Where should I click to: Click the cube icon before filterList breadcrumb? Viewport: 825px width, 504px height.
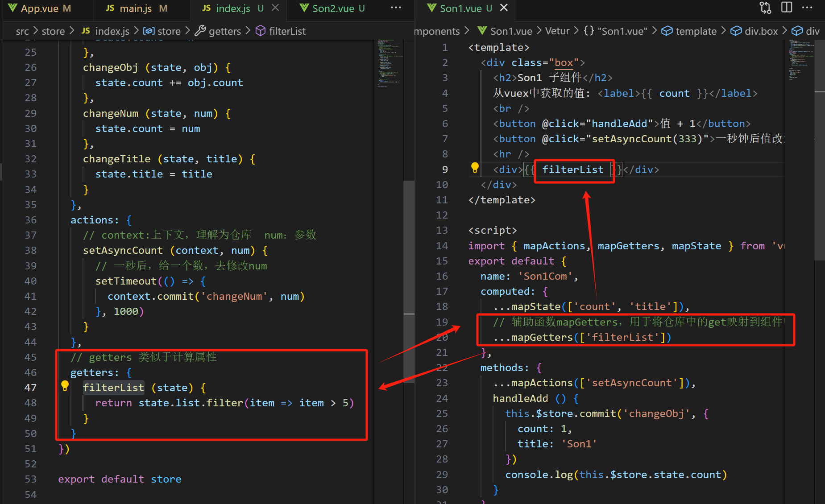(x=261, y=31)
